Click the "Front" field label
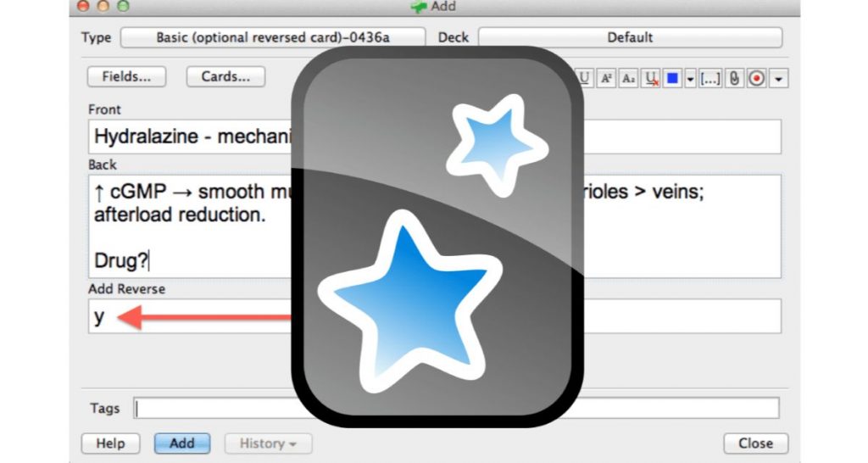 104,109
